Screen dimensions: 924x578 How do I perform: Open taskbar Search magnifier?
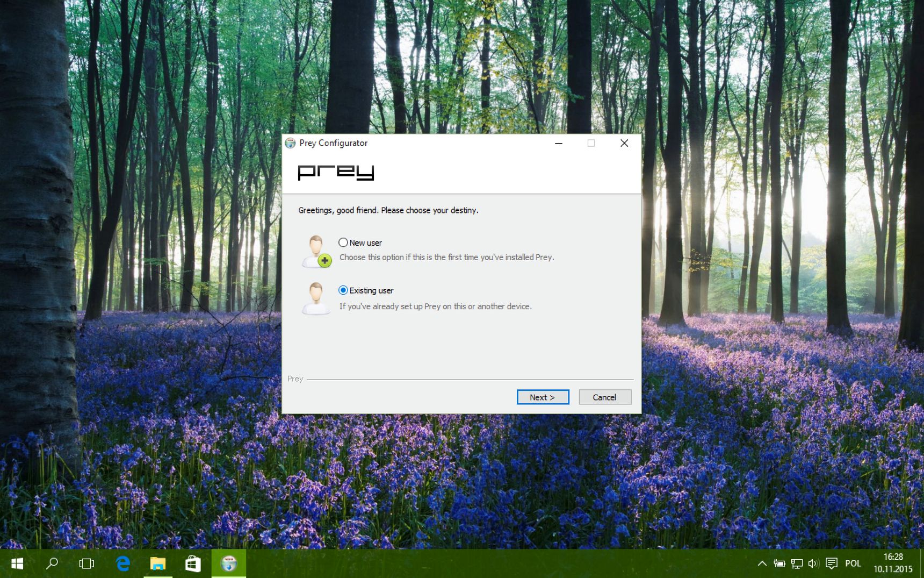coord(52,563)
